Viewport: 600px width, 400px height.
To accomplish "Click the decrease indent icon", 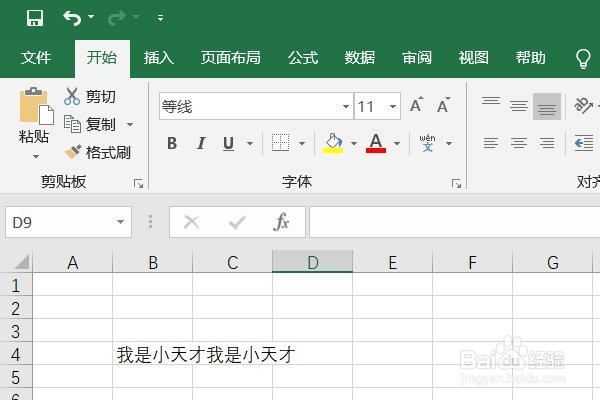I will click(584, 143).
